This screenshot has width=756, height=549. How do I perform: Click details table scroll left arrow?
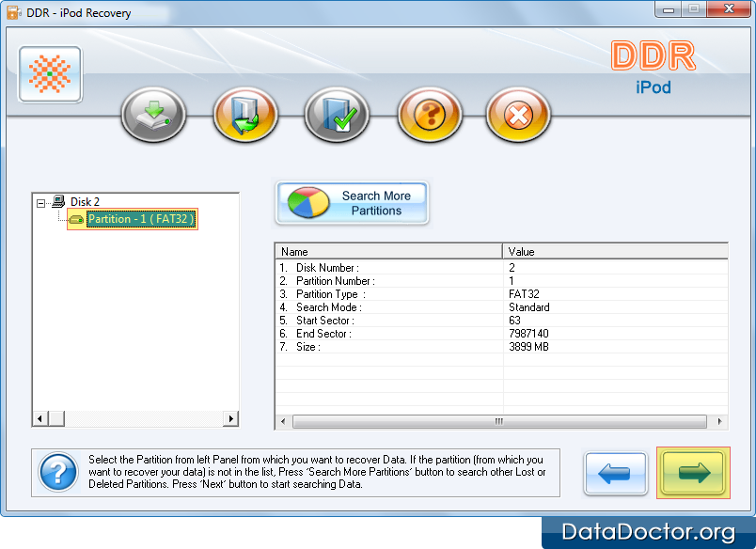[x=283, y=421]
